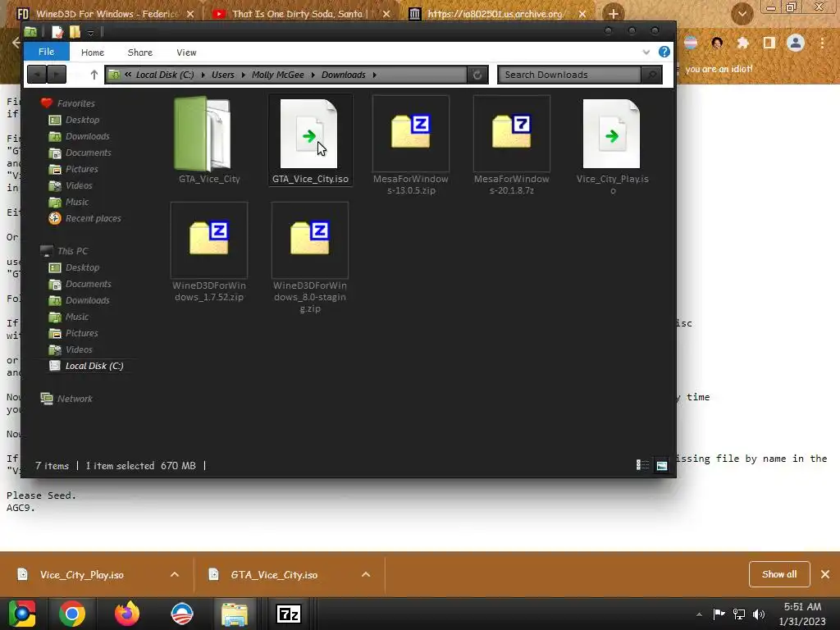Open the Chrome profile avatar
The image size is (840, 630).
click(x=796, y=43)
